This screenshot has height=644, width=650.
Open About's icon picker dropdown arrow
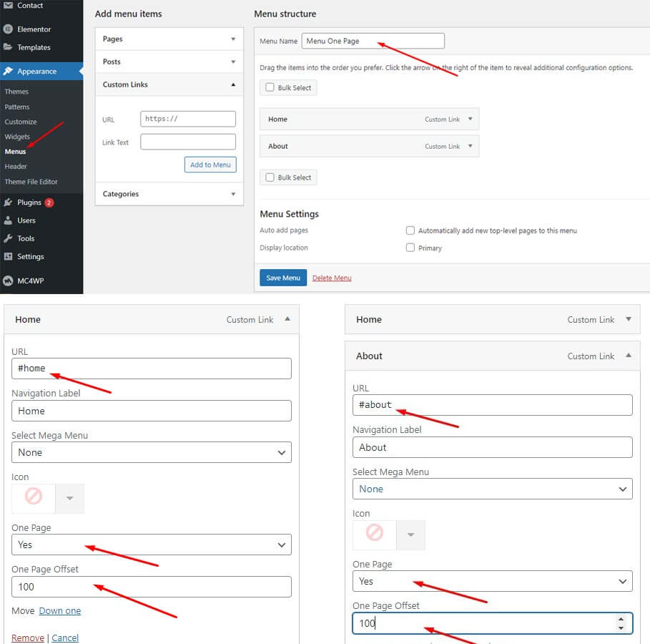click(411, 535)
